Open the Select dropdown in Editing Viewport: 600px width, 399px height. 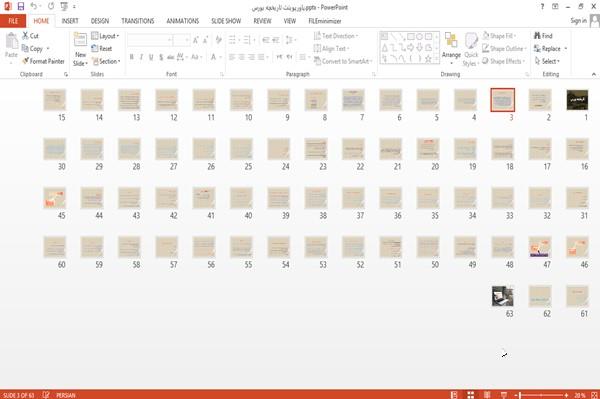pyautogui.click(x=548, y=61)
